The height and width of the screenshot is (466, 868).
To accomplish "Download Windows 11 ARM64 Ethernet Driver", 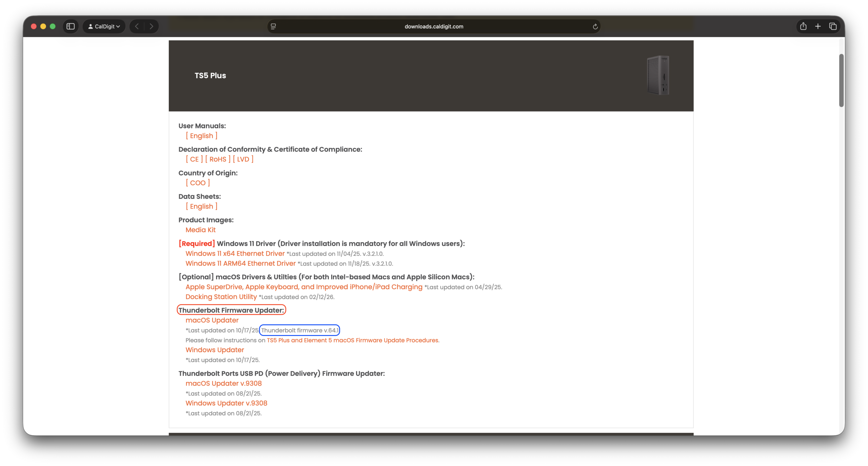I will click(240, 263).
